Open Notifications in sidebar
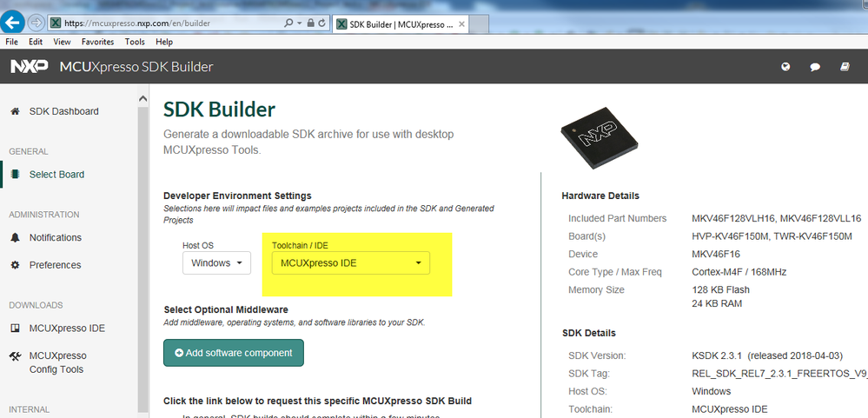Viewport: 868px width, 418px height. [x=56, y=237]
